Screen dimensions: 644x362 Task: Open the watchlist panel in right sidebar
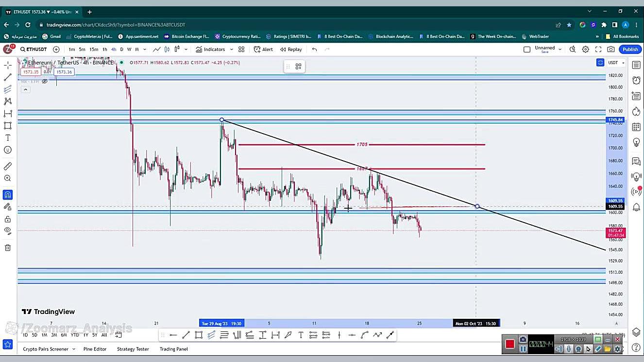click(636, 65)
